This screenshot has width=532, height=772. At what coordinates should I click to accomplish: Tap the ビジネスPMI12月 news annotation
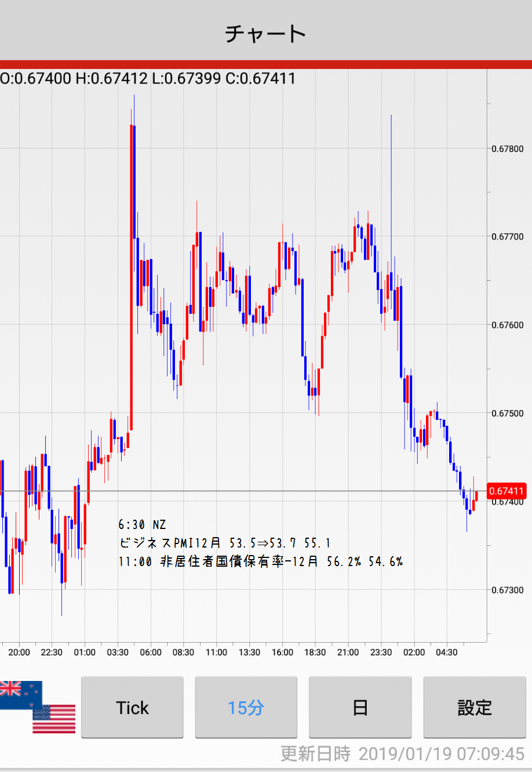(x=225, y=543)
